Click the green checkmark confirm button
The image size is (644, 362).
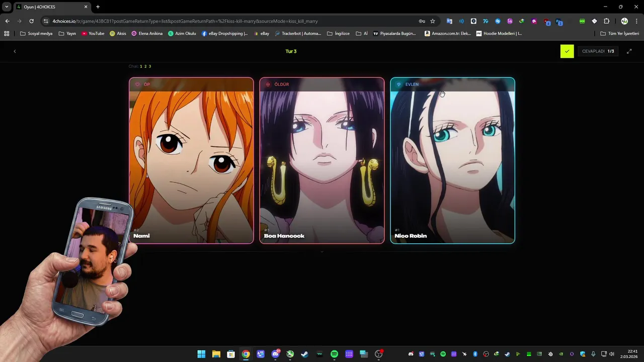(567, 51)
